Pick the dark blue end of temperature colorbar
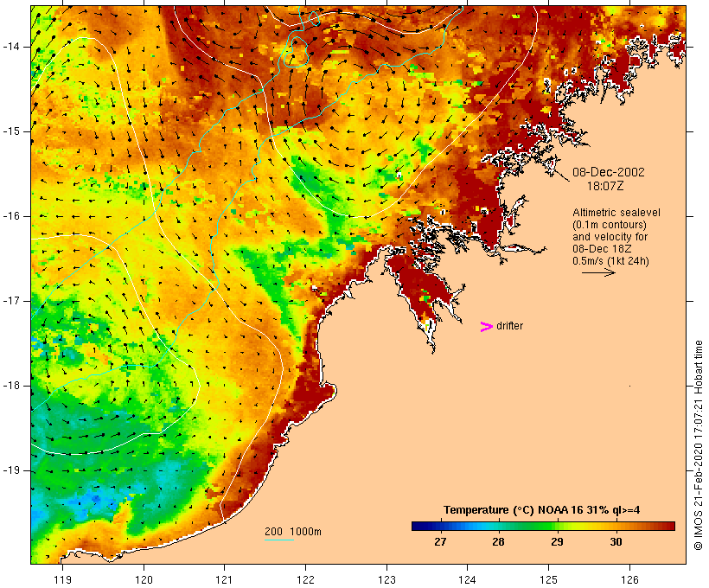 coord(418,526)
